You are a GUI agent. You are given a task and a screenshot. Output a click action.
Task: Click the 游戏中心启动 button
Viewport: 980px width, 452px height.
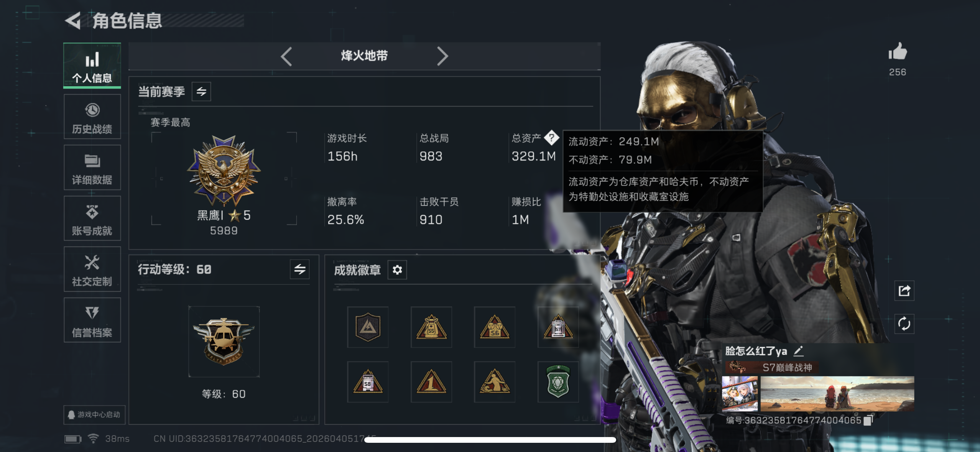[x=94, y=415]
